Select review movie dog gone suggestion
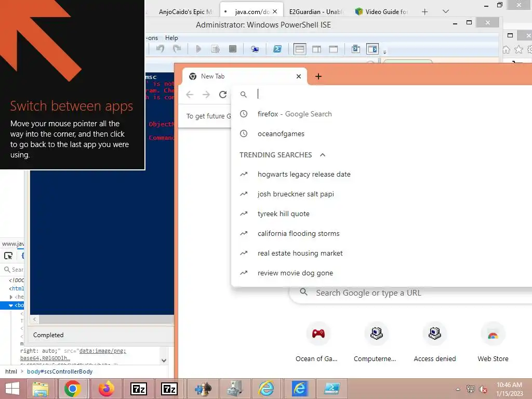The width and height of the screenshot is (532, 399). click(x=381, y=273)
